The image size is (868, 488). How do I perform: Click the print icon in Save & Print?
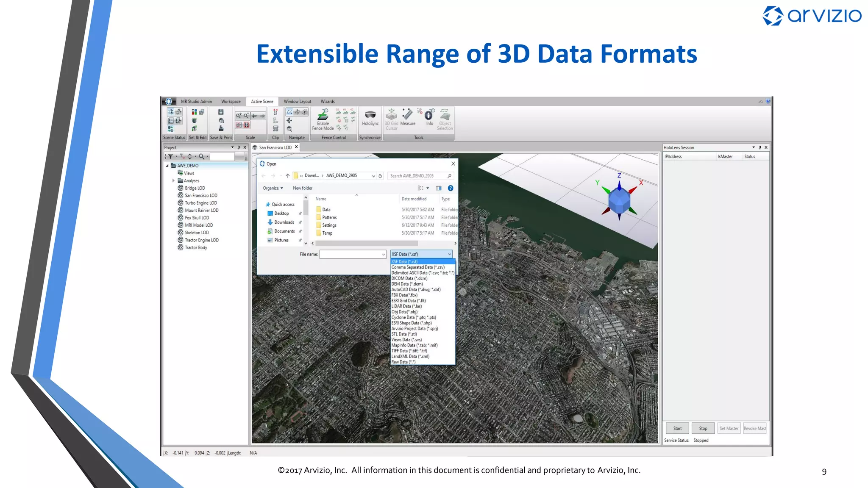pos(221,128)
